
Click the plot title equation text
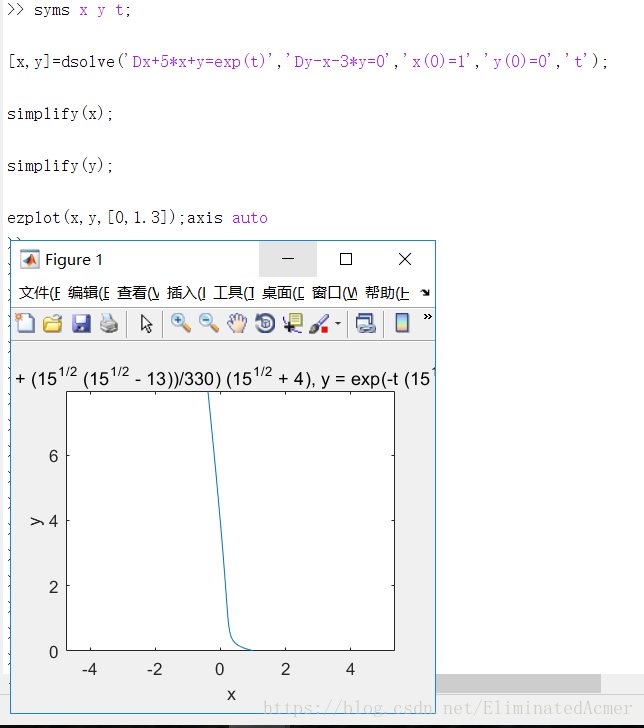(x=224, y=378)
